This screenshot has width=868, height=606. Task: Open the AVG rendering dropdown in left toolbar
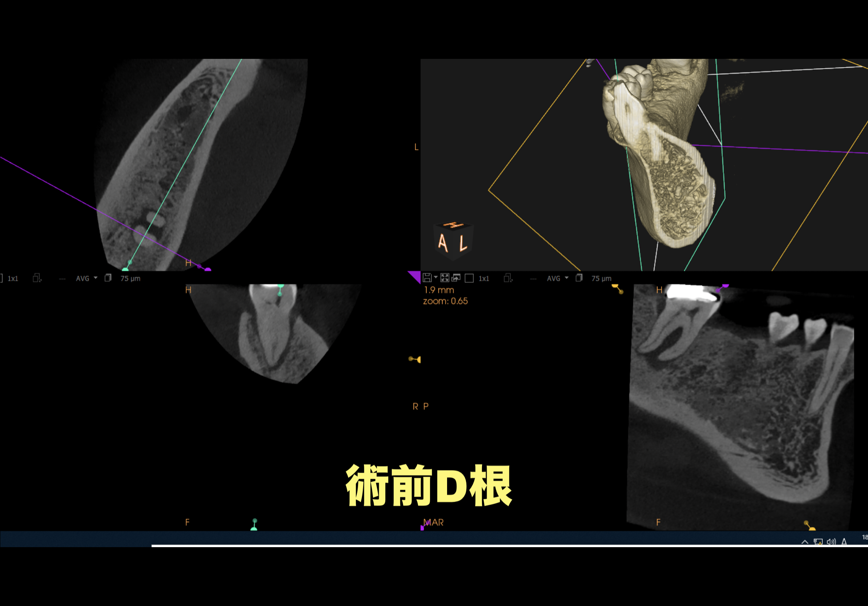tap(87, 278)
